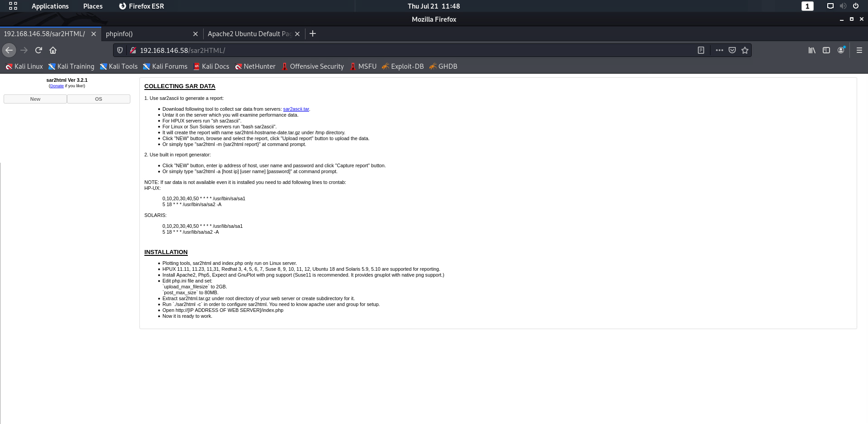Open the volume control icon
868x424 pixels.
pos(843,6)
